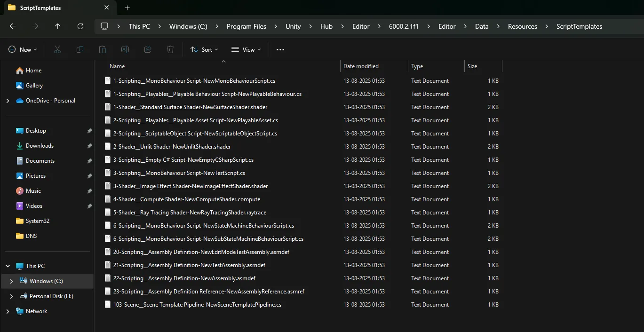
Task: Collapse the This PC tree node
Action: [8, 266]
